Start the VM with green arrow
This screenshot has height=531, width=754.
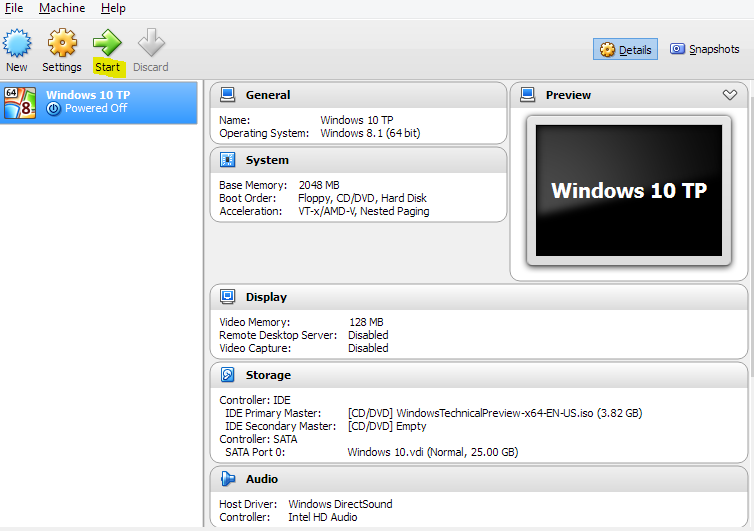107,43
